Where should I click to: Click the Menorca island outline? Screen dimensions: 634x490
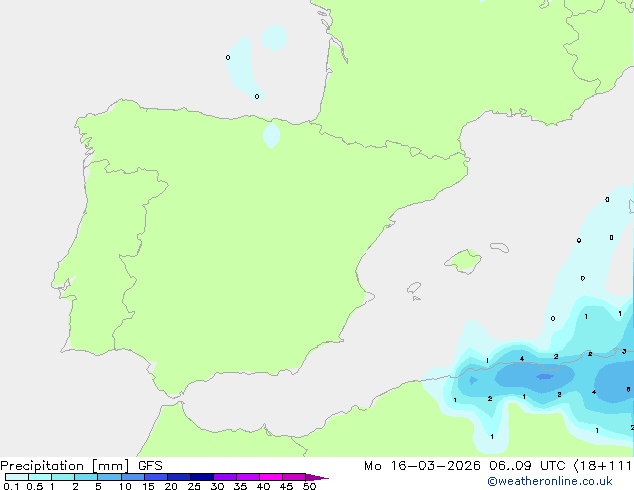coord(500,247)
